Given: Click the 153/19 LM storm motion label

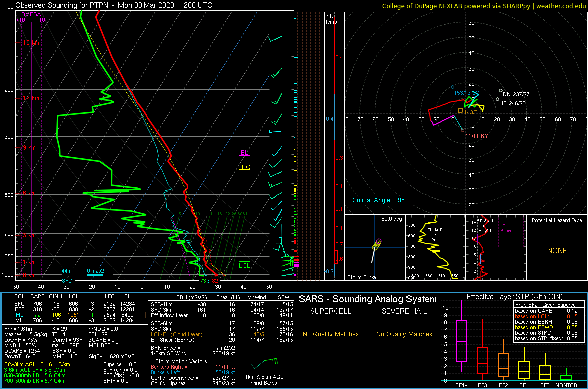Looking at the screenshot, I should [467, 93].
